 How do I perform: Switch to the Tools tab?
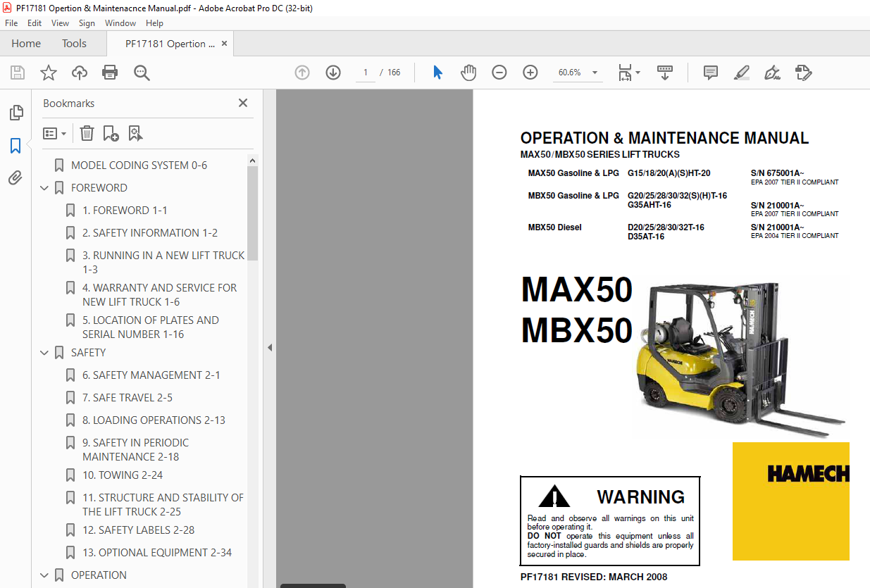click(x=74, y=44)
